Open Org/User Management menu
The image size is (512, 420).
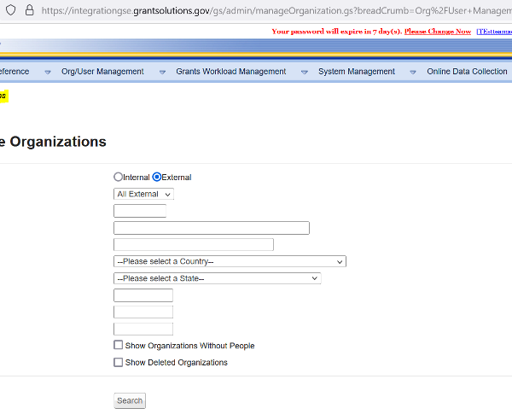(x=102, y=72)
